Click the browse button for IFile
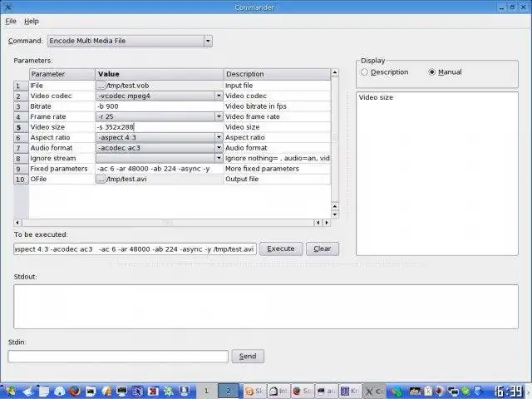This screenshot has width=532, height=399. pos(101,86)
